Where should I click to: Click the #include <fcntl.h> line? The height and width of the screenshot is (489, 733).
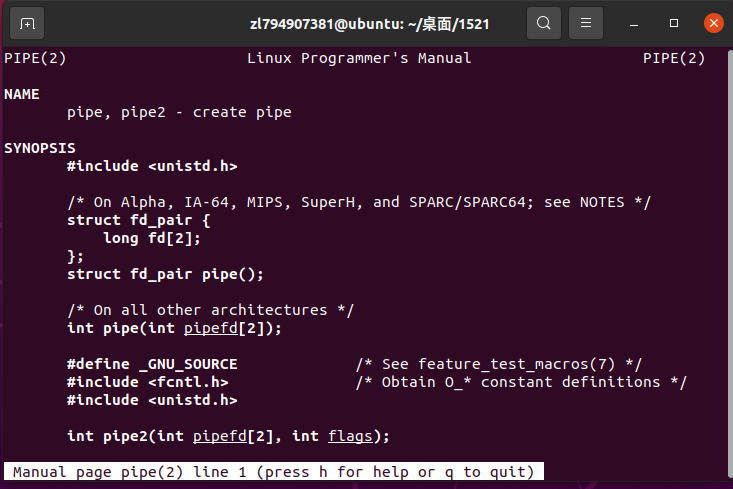tap(147, 382)
